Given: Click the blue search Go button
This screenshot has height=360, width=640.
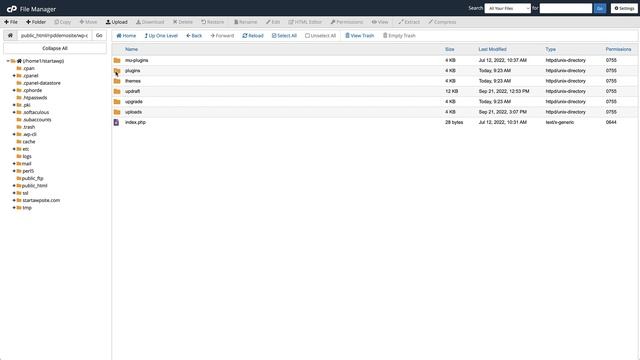Looking at the screenshot, I should (600, 8).
